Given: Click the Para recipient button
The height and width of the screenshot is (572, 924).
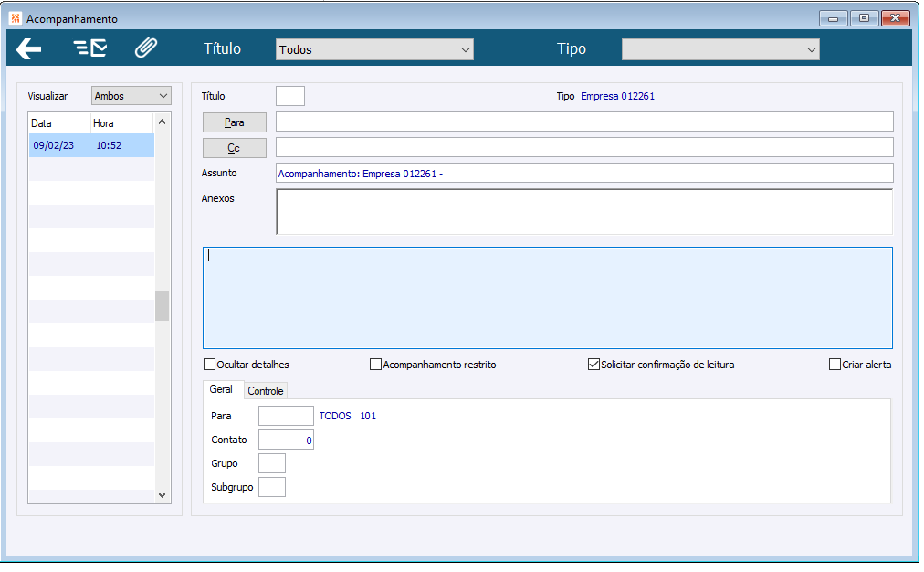Looking at the screenshot, I should tap(235, 122).
